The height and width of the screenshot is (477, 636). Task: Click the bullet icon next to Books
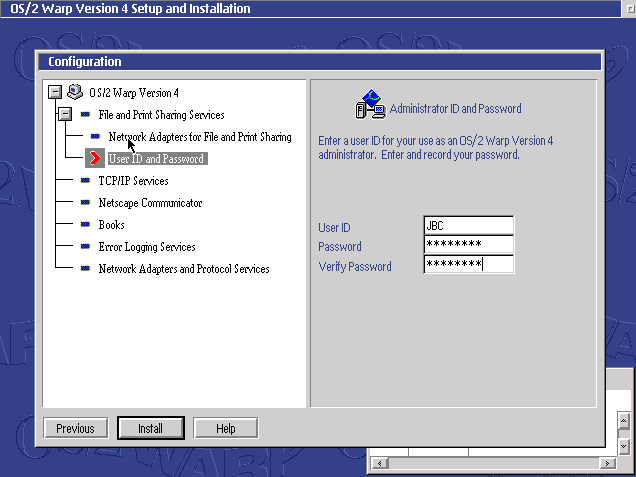(86, 225)
